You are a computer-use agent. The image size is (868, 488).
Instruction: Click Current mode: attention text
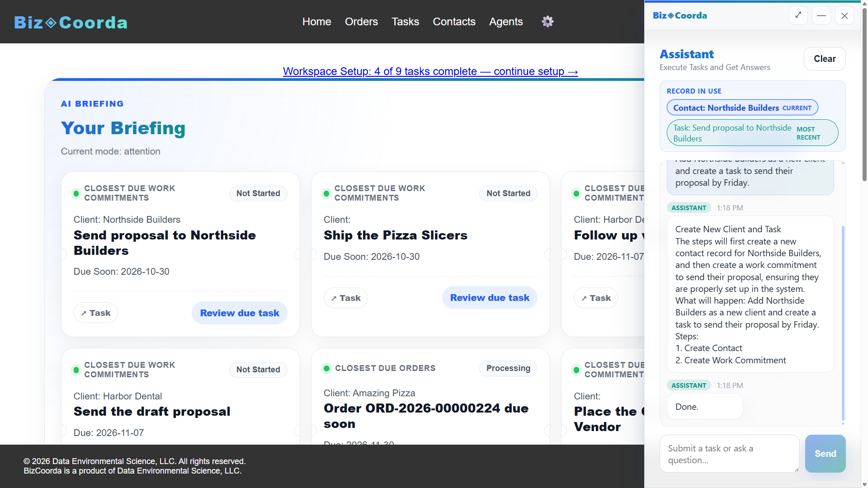click(111, 151)
